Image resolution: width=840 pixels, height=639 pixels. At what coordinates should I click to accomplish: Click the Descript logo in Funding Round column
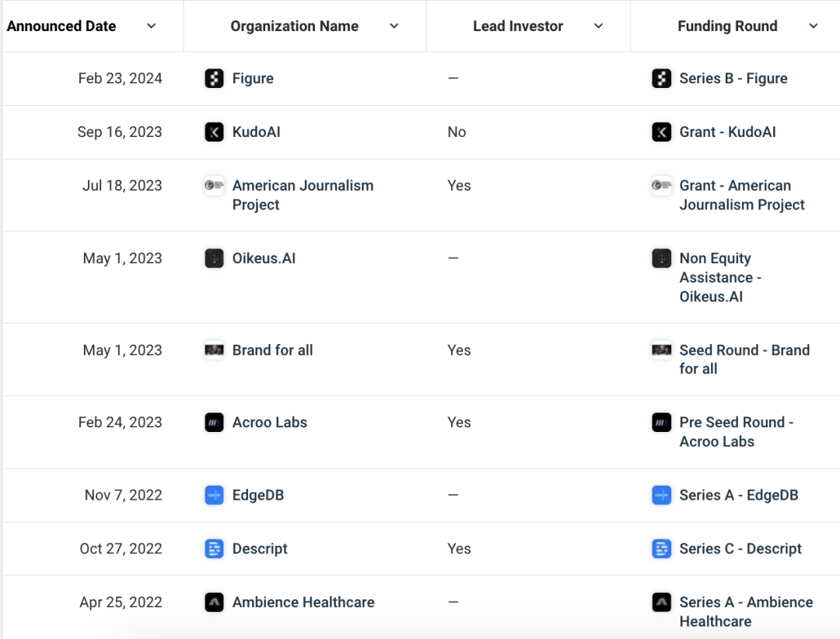coord(661,549)
